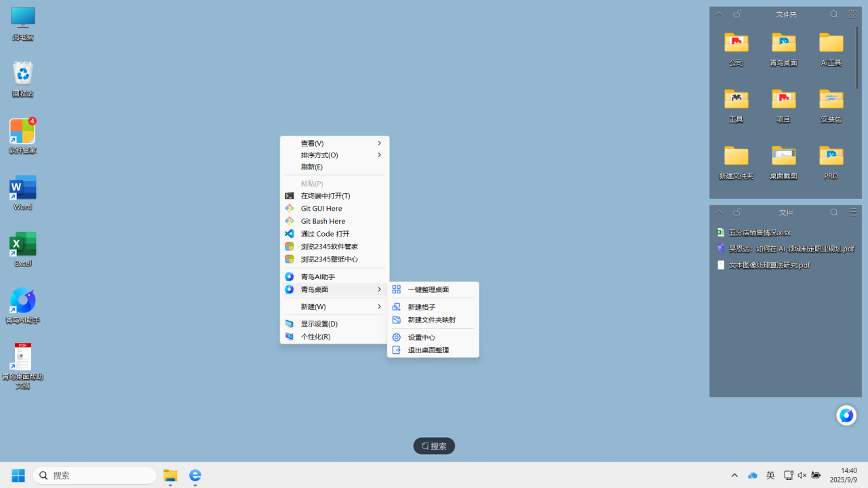Toggle the muted volume tray icon
The image size is (868, 488).
tap(802, 476)
